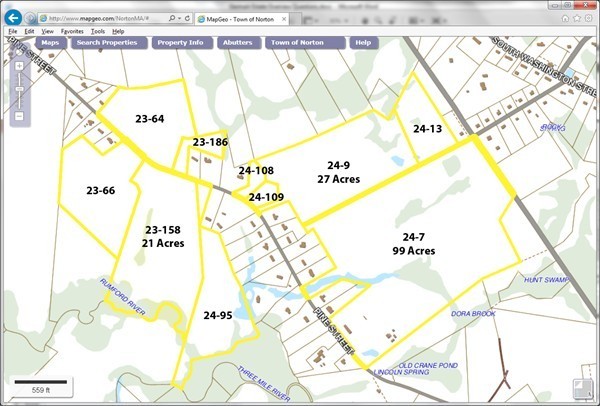This screenshot has height=406, width=600.
Task: Select parcel 24-109 on the map
Action: coord(266,197)
